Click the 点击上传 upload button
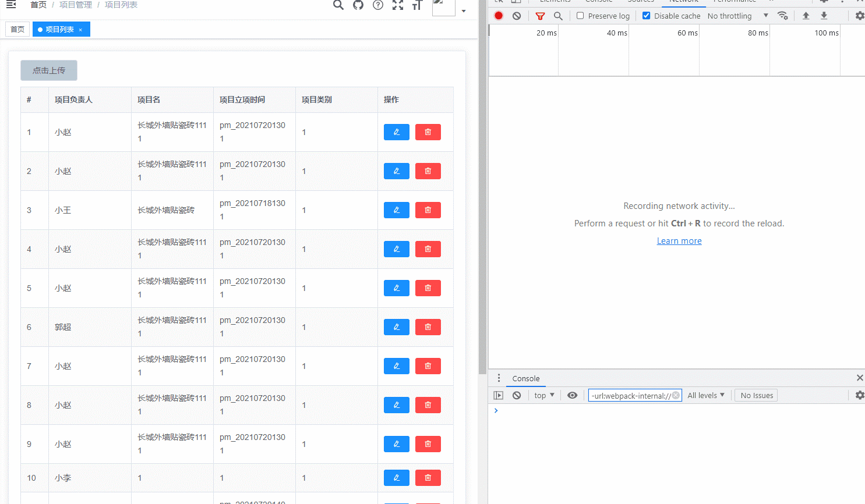Viewport: 865px width, 504px height. tap(49, 70)
